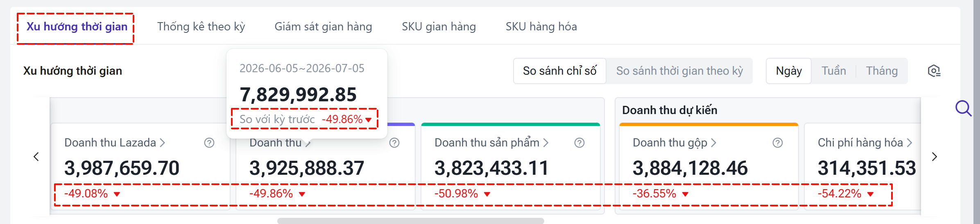Viewport: 980px width, 224px height.
Task: Select the So sánh chỉ số mode
Action: point(560,71)
